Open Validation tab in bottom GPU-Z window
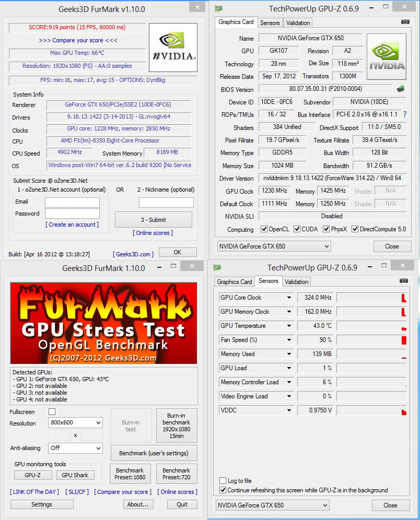Viewport: 420px width, 520px height. point(296,282)
